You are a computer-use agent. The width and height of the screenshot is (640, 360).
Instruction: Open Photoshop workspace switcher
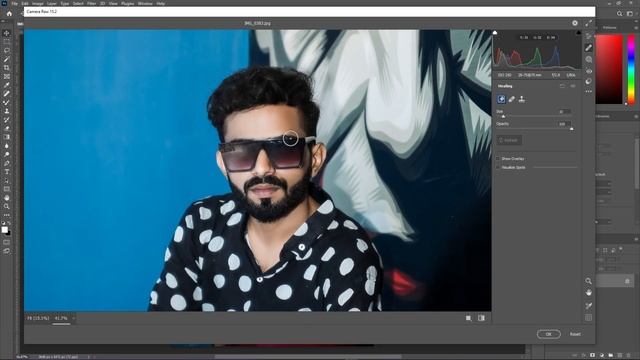(630, 14)
